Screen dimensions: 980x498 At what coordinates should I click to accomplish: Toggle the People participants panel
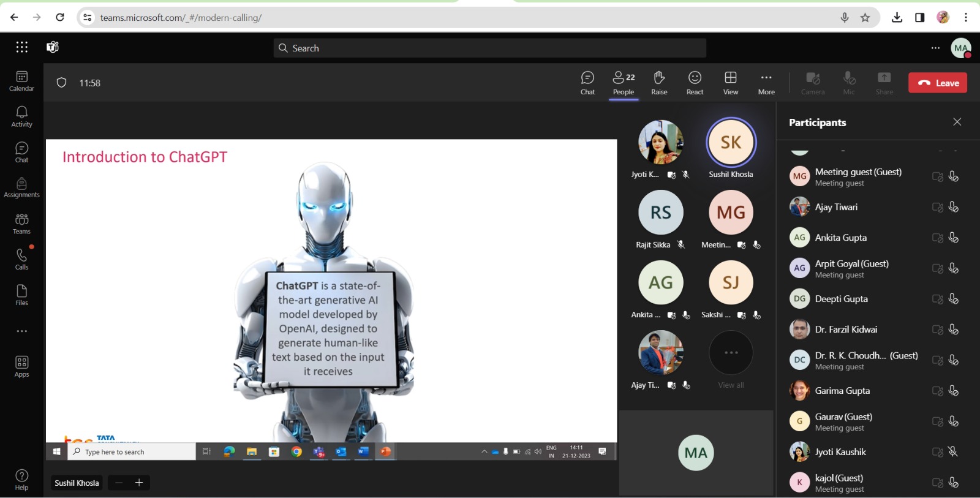tap(624, 83)
